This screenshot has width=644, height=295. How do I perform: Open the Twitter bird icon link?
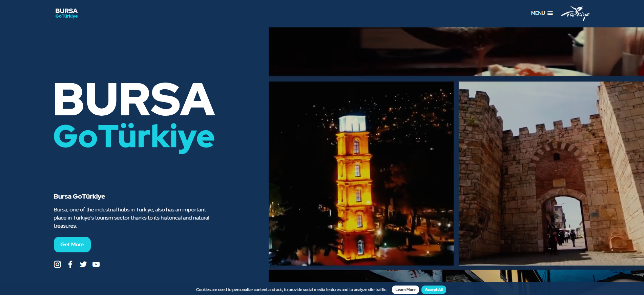[x=83, y=264]
